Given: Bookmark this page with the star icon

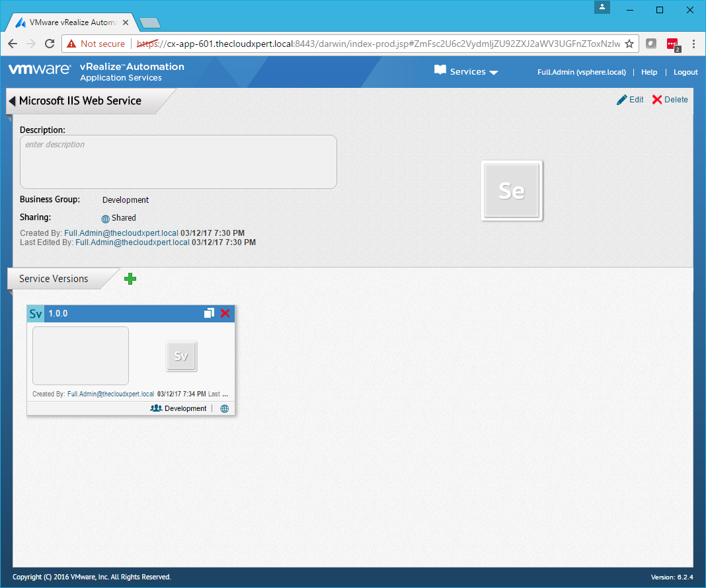Looking at the screenshot, I should point(629,44).
